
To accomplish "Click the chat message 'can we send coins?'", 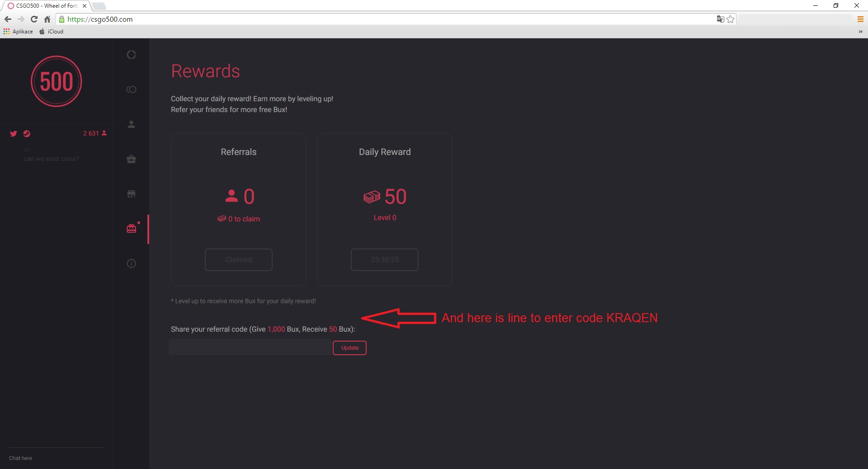I will click(52, 159).
